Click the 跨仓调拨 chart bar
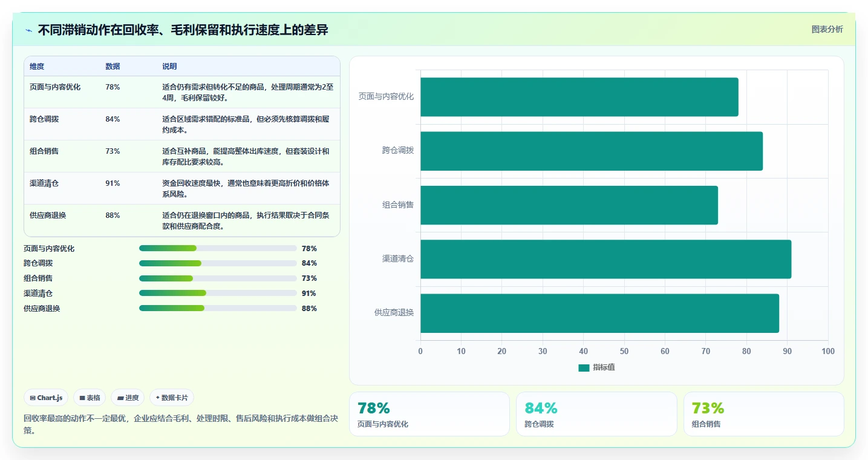The height and width of the screenshot is (460, 868). click(592, 151)
